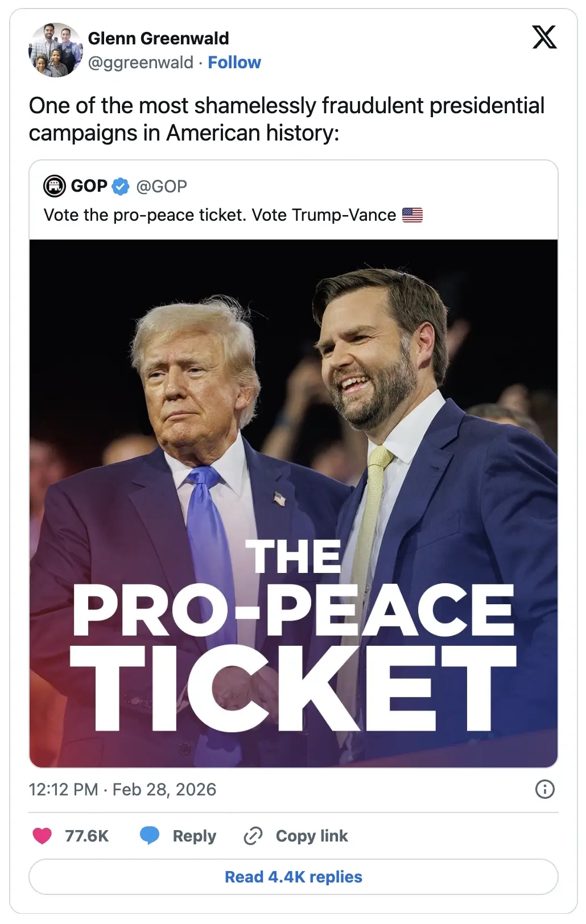Click the GOP elephant avatar icon
The image size is (586, 924).
[55, 186]
